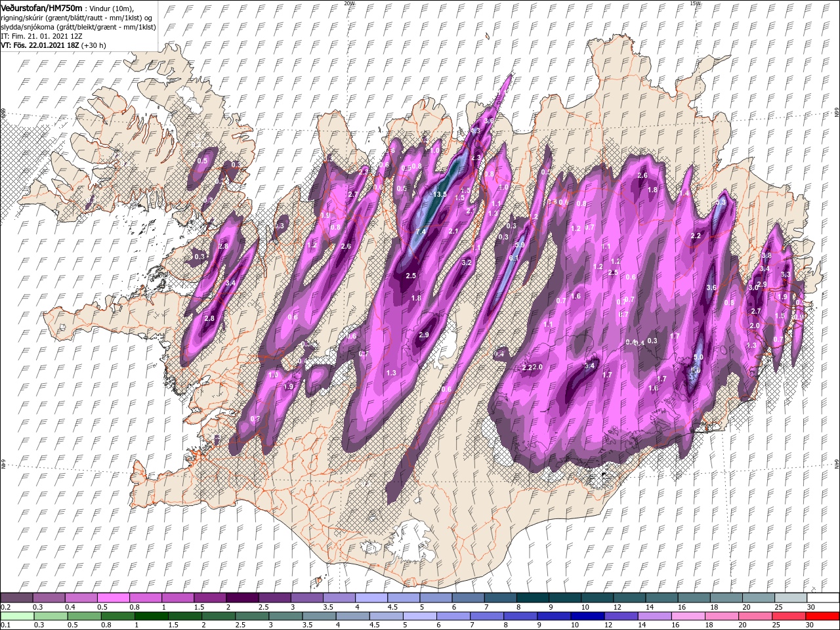
Task: Click the 5.0 precipitation value on map
Action: [698, 357]
